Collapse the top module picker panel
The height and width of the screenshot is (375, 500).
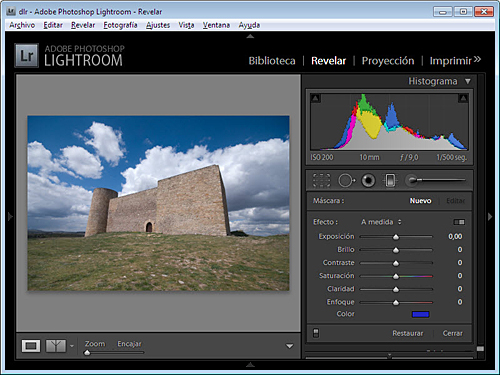(x=250, y=36)
